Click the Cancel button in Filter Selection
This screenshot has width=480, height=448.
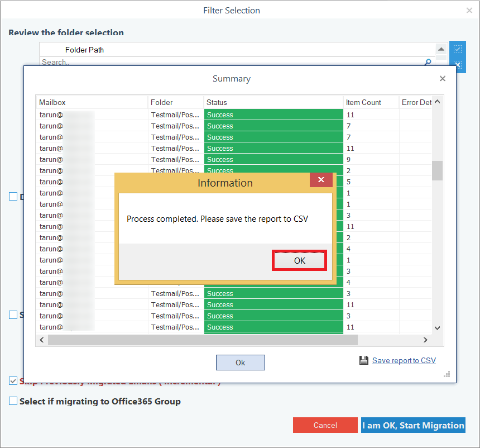point(325,425)
